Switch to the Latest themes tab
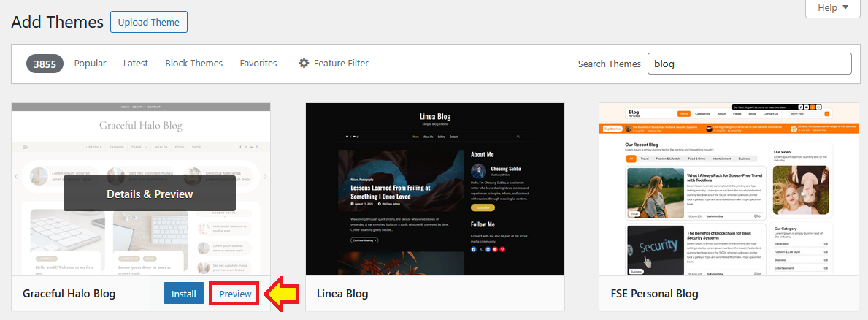Image resolution: width=868 pixels, height=320 pixels. pyautogui.click(x=135, y=64)
